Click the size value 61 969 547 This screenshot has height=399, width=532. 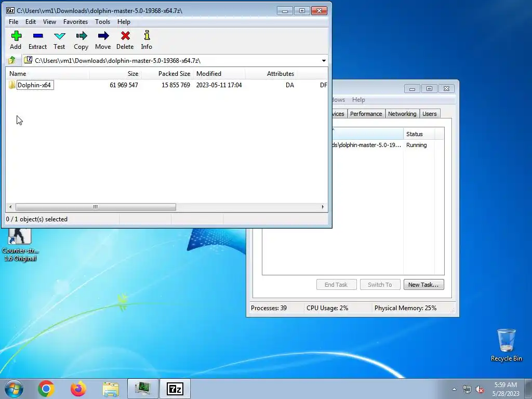tap(124, 85)
